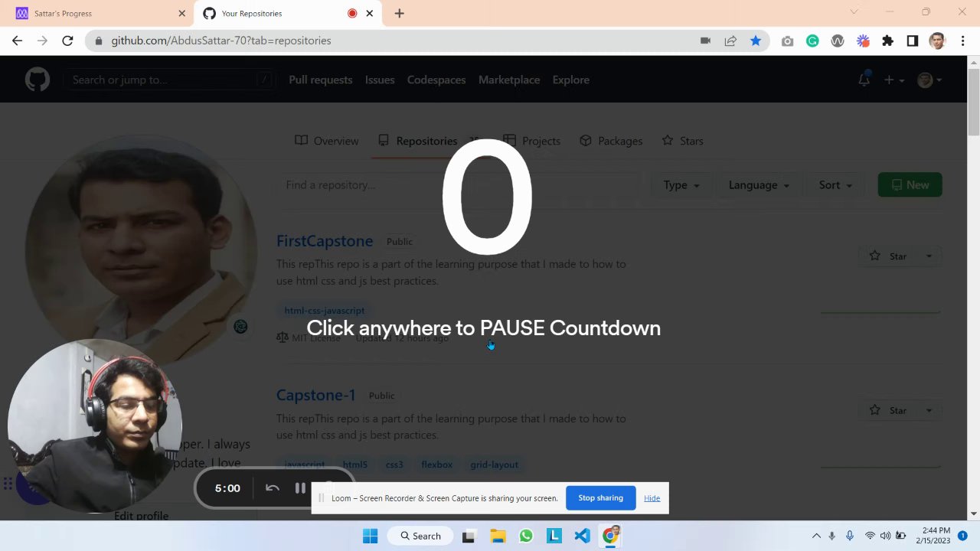Screen dimensions: 980x551
Task: Open the camera screenshot extension icon
Action: [x=787, y=41]
